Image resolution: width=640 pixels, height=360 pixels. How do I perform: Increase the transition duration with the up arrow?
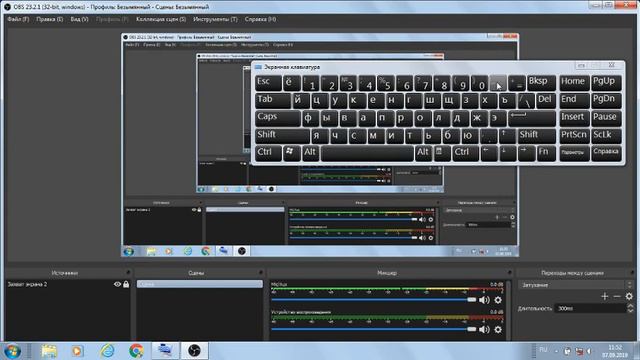point(630,306)
